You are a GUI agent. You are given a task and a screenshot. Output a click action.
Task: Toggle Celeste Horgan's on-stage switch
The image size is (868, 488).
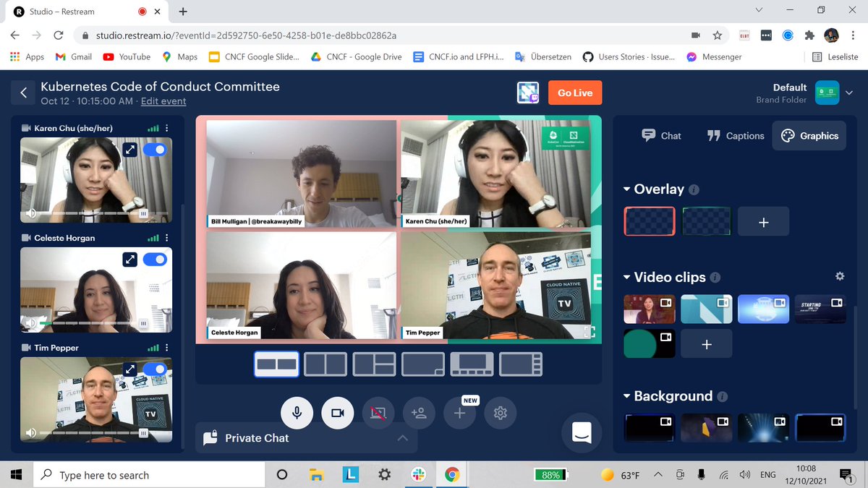tap(155, 259)
